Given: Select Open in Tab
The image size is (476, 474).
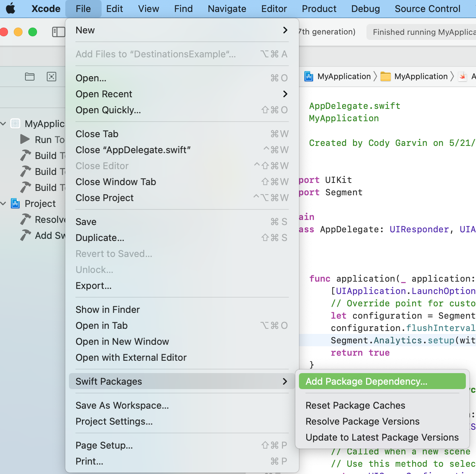Looking at the screenshot, I should coord(182,326).
